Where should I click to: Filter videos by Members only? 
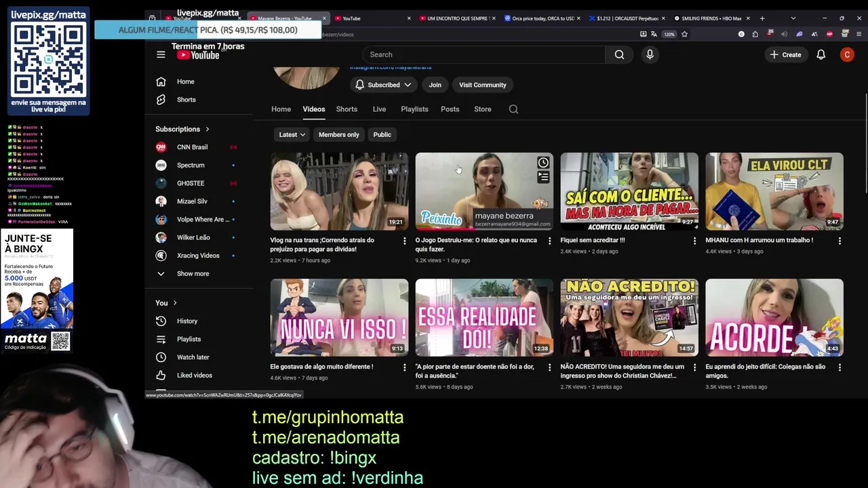(339, 135)
